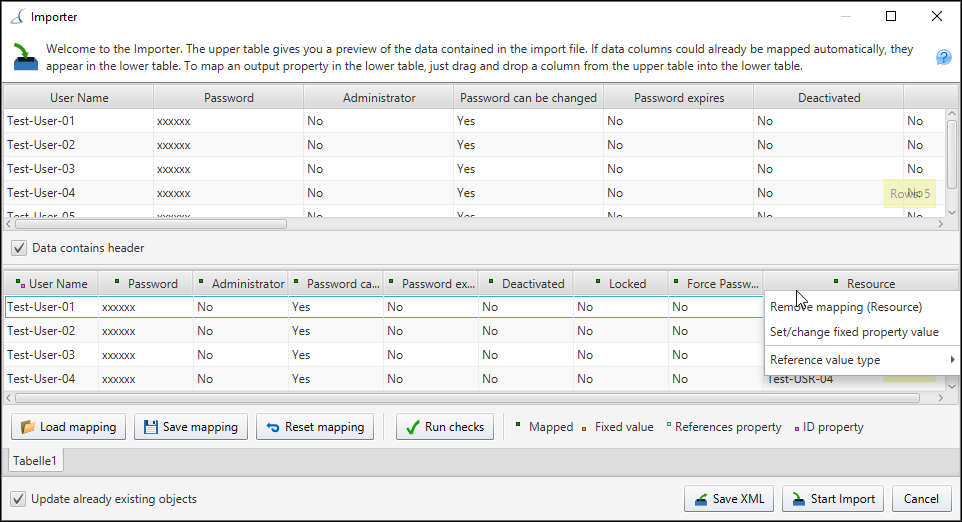Click the Save mapping floppy disk icon
Screen dimensions: 962x522
click(x=150, y=427)
